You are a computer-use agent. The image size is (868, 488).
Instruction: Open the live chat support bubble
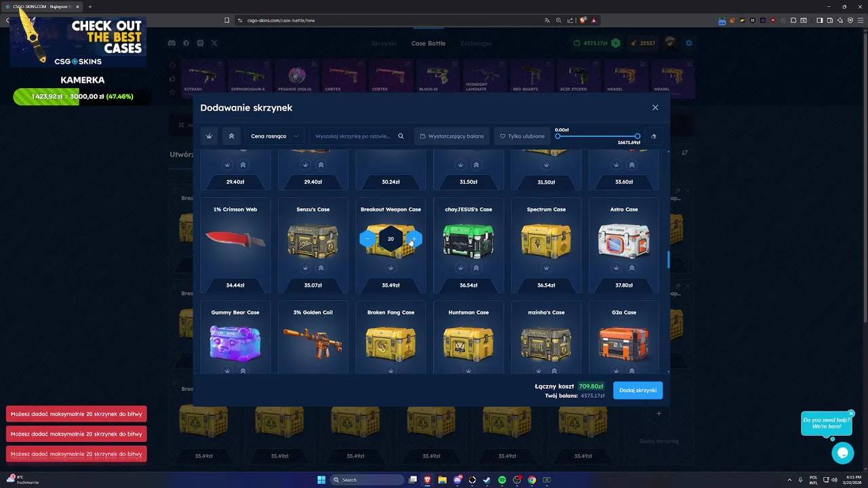coord(843,453)
